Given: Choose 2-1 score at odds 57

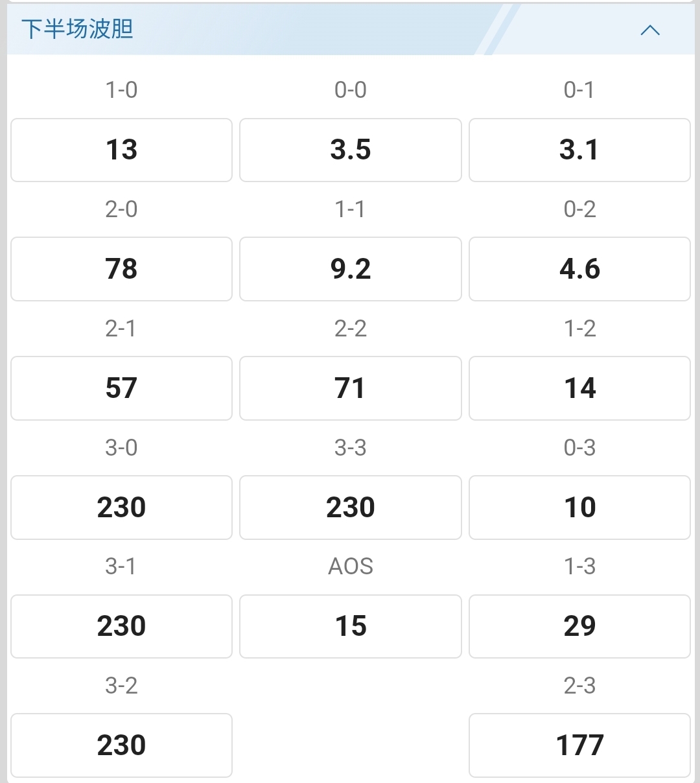Looking at the screenshot, I should pos(121,388).
